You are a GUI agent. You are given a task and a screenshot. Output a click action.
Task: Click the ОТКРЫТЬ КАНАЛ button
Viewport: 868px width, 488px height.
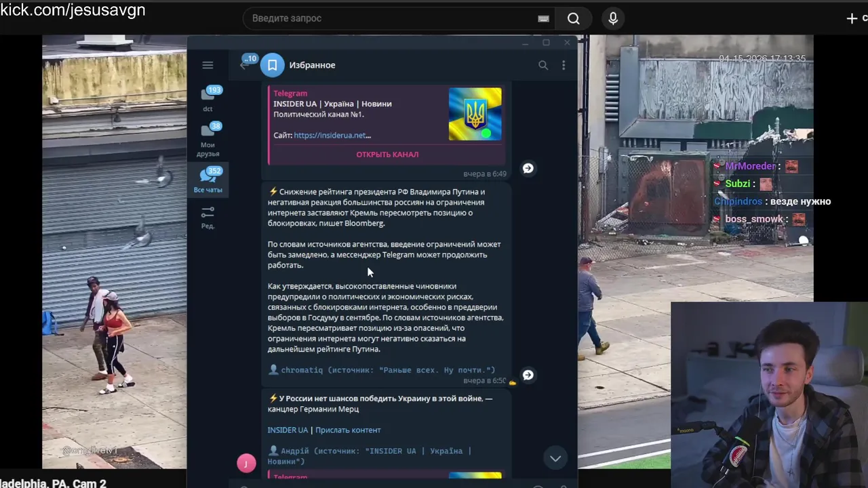387,155
